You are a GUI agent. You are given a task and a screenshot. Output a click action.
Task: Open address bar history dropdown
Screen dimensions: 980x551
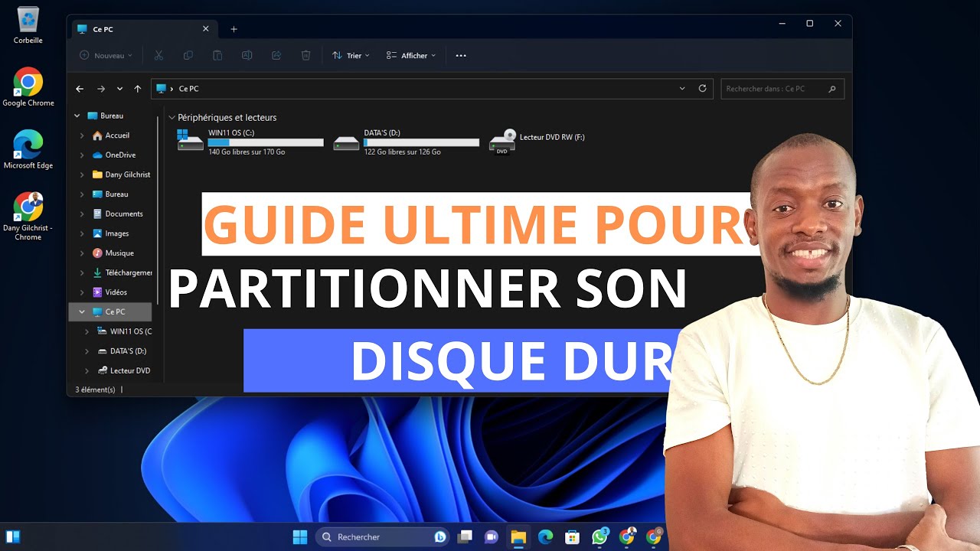tap(682, 89)
